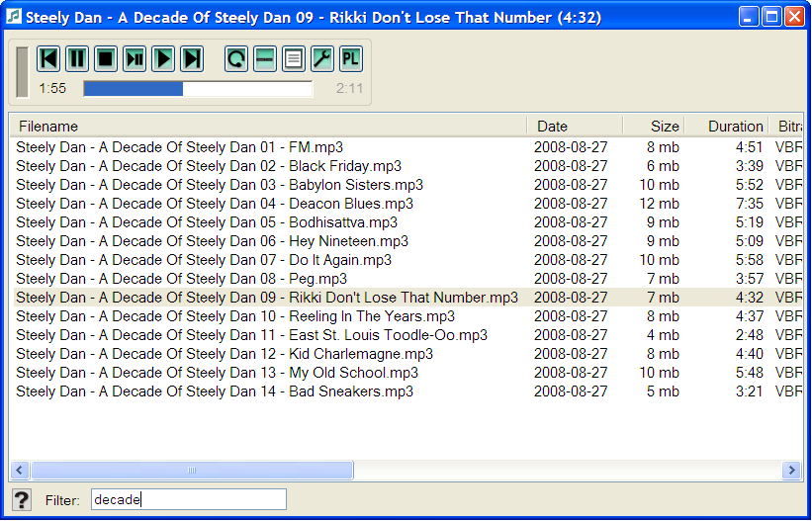The width and height of the screenshot is (812, 521).
Task: Click the 3:21 duration of Bad Sneakers
Action: (x=750, y=391)
